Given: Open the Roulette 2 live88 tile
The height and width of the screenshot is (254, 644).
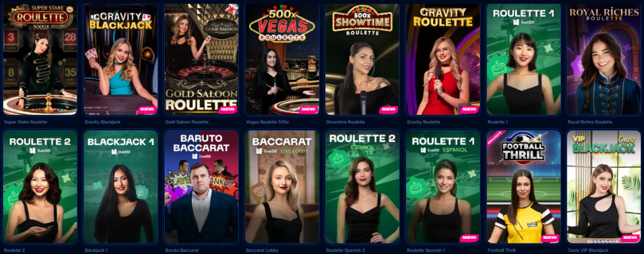Looking at the screenshot, I should (40, 187).
